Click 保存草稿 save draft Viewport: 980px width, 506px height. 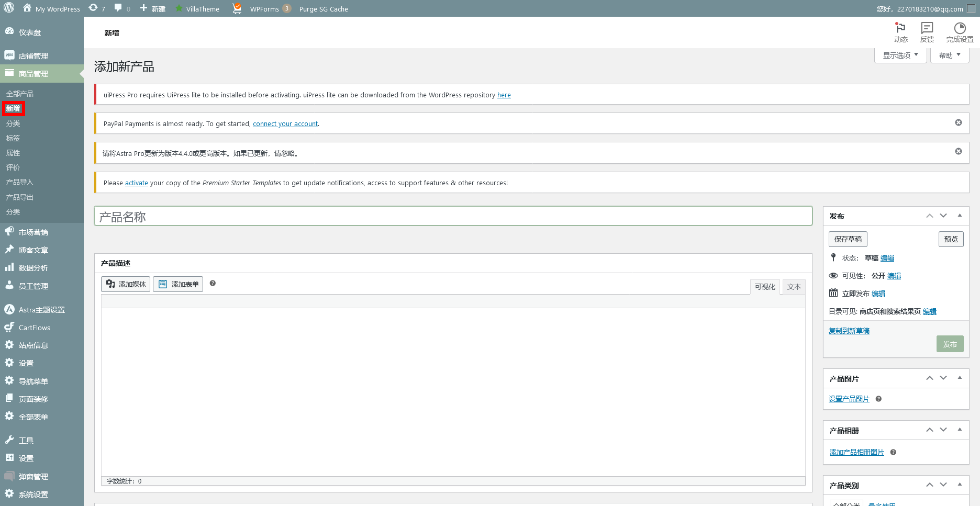coord(848,239)
